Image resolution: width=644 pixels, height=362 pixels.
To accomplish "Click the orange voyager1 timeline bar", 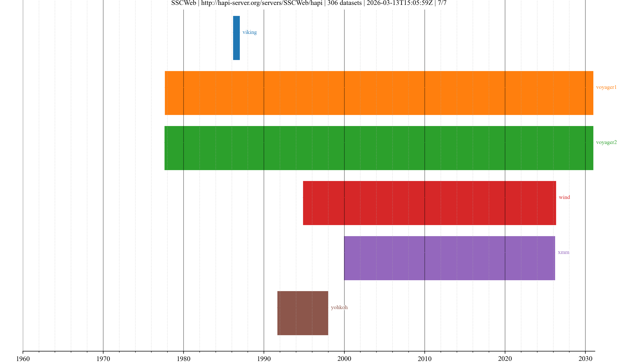I will coord(379,93).
